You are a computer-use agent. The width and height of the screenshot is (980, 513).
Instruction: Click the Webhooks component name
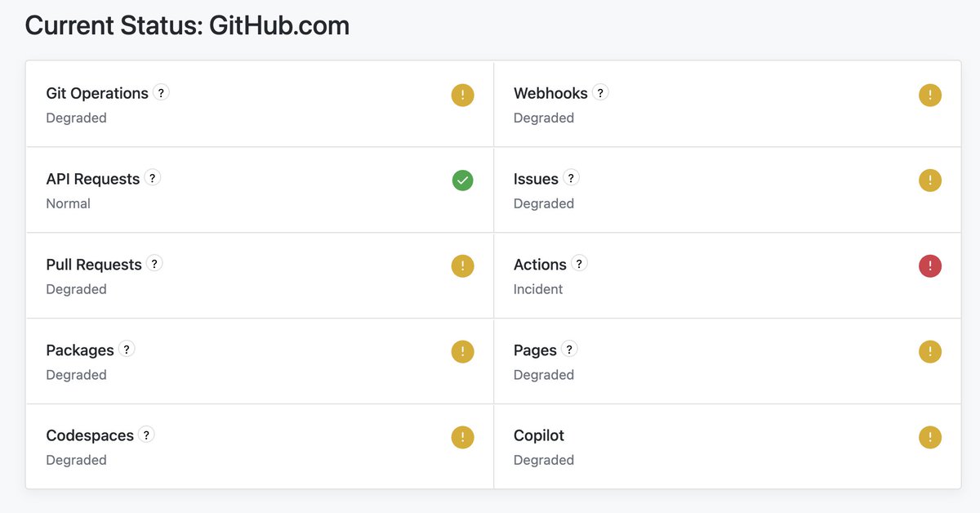tap(550, 93)
